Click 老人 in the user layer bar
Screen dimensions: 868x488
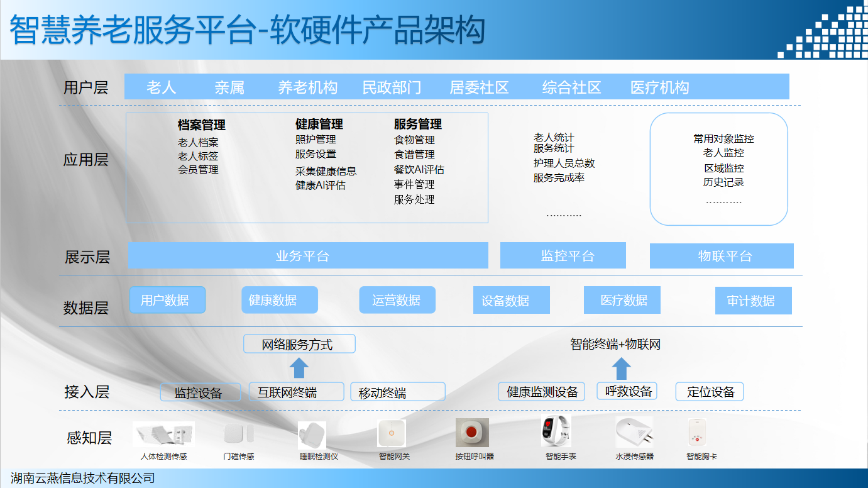(x=162, y=87)
